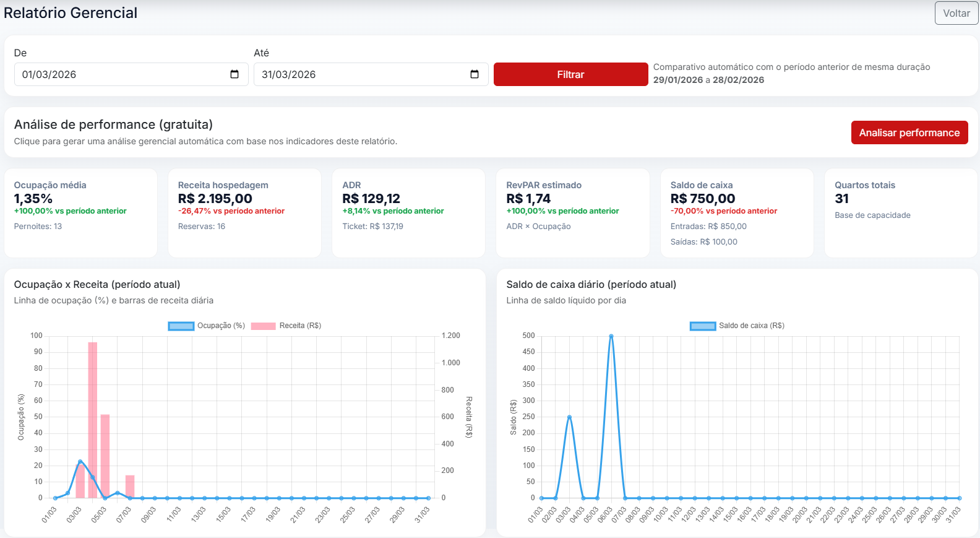Click the "Quartos totais" card title
This screenshot has width=980, height=538.
[x=865, y=185]
